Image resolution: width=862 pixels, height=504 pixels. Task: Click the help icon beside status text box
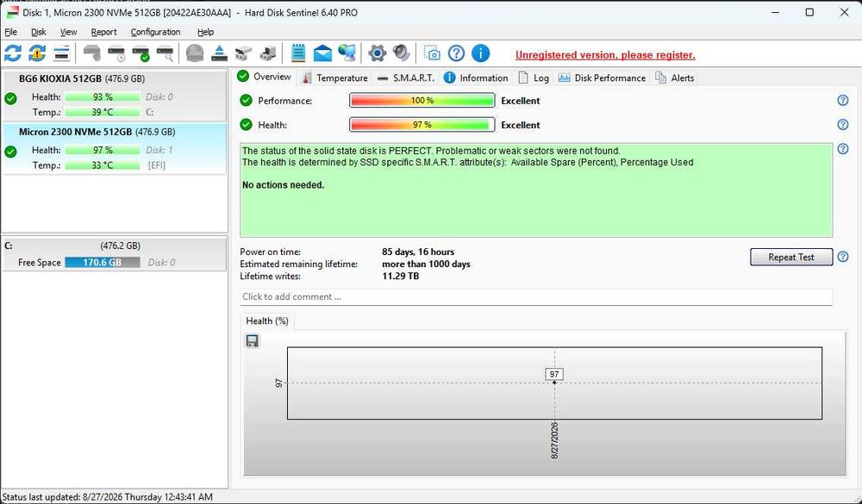(843, 149)
